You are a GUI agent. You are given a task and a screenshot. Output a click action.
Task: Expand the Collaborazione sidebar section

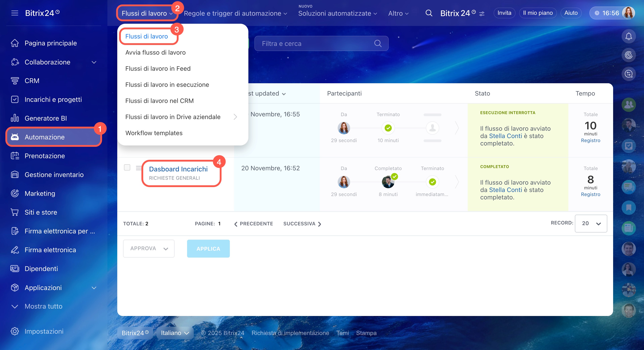(x=94, y=62)
